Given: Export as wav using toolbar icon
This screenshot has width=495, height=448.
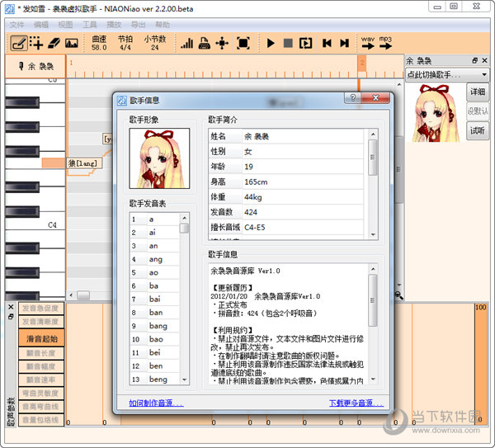Looking at the screenshot, I should click(x=368, y=43).
